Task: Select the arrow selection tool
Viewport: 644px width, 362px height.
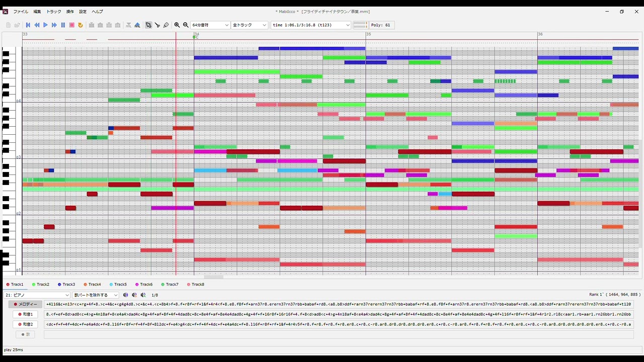Action: (x=148, y=25)
